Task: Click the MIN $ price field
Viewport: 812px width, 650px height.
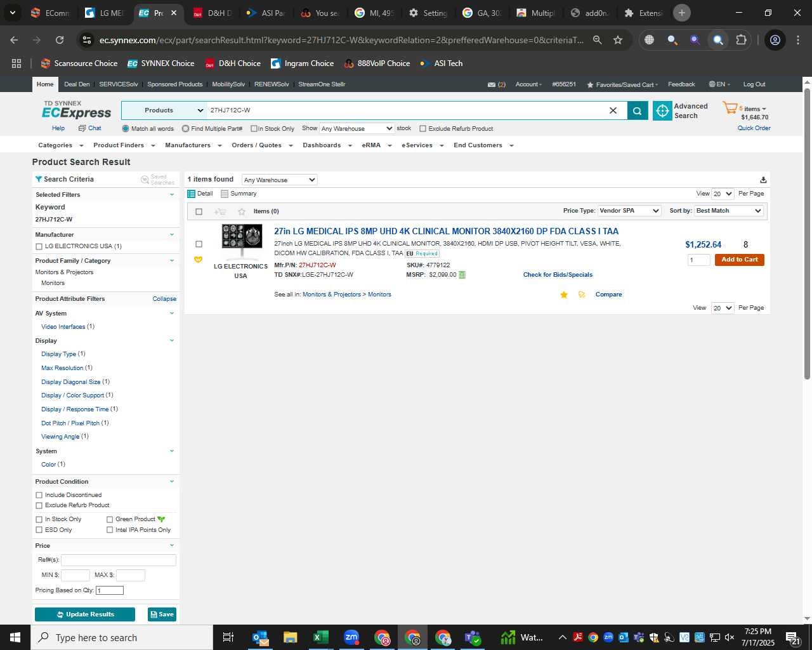Action: (75, 575)
